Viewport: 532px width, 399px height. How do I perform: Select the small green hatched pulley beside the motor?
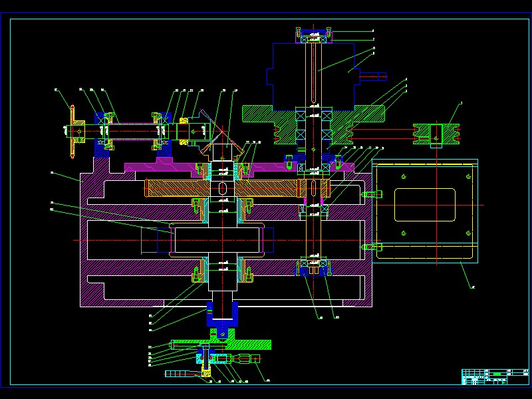click(x=436, y=134)
